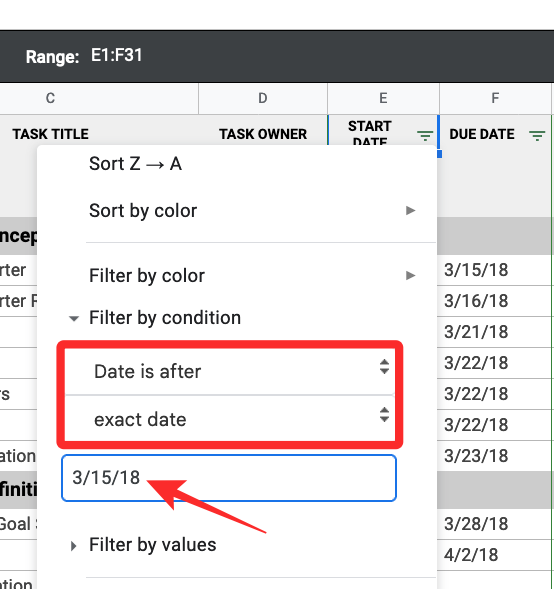
Task: Open the Filter by color submenu
Action: point(252,275)
